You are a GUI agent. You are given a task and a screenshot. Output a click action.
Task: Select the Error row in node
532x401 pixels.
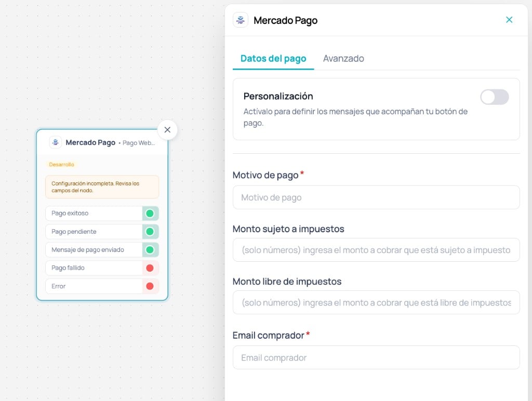[102, 286]
